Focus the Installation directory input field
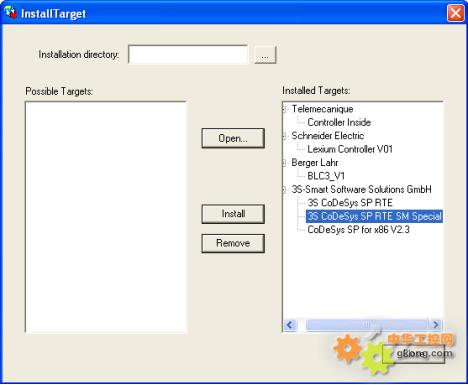The height and width of the screenshot is (385, 468). point(188,54)
